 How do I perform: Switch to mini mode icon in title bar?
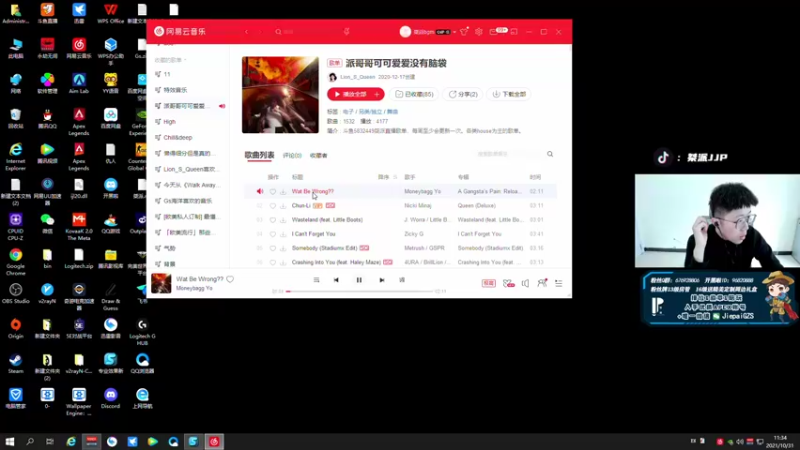tap(514, 32)
